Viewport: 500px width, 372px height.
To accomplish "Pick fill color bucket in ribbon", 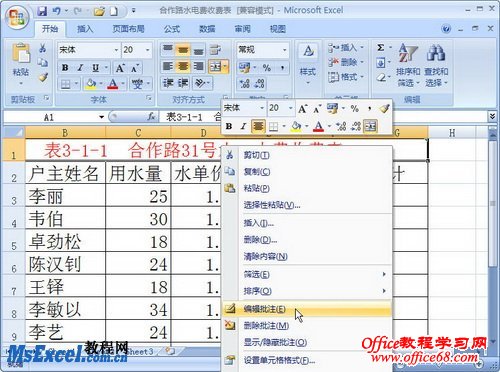I will (x=91, y=83).
